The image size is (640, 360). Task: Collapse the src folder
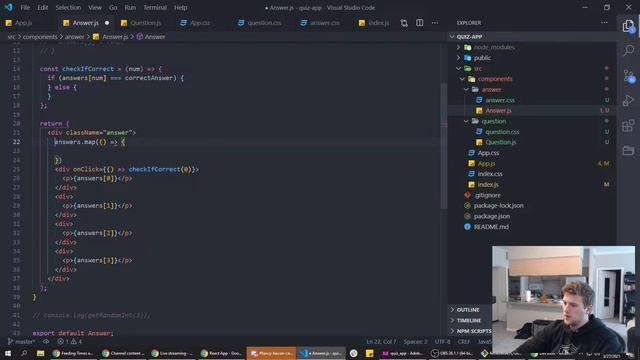(x=459, y=69)
